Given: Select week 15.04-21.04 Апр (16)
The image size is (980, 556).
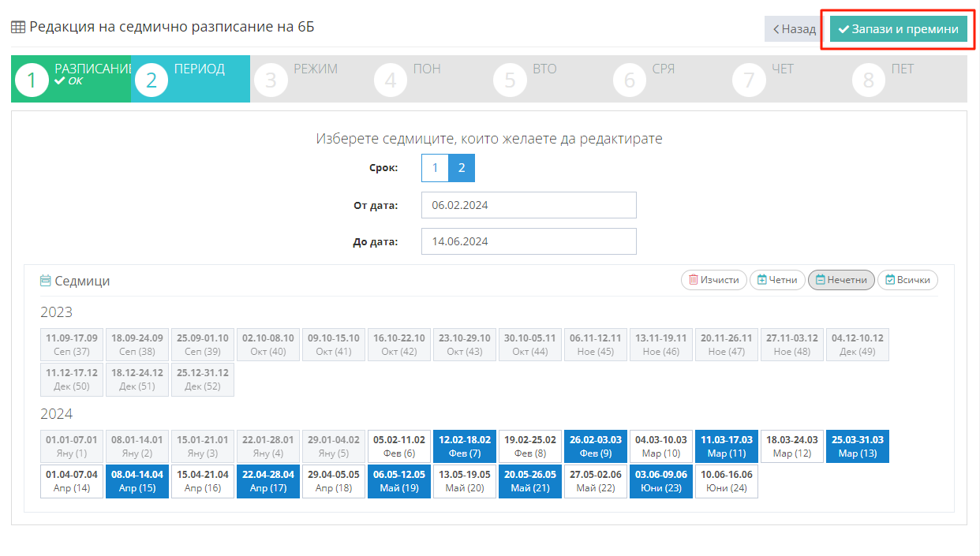Looking at the screenshot, I should pos(203,481).
